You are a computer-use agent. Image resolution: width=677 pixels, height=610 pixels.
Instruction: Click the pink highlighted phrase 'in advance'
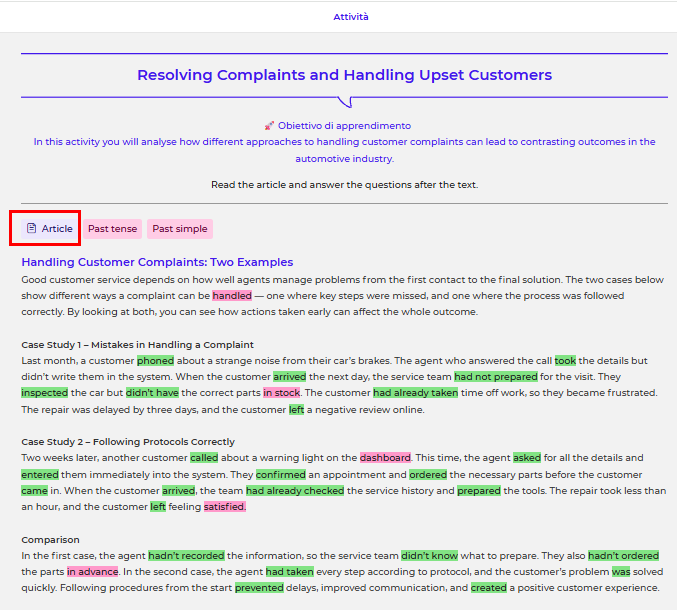(93, 572)
